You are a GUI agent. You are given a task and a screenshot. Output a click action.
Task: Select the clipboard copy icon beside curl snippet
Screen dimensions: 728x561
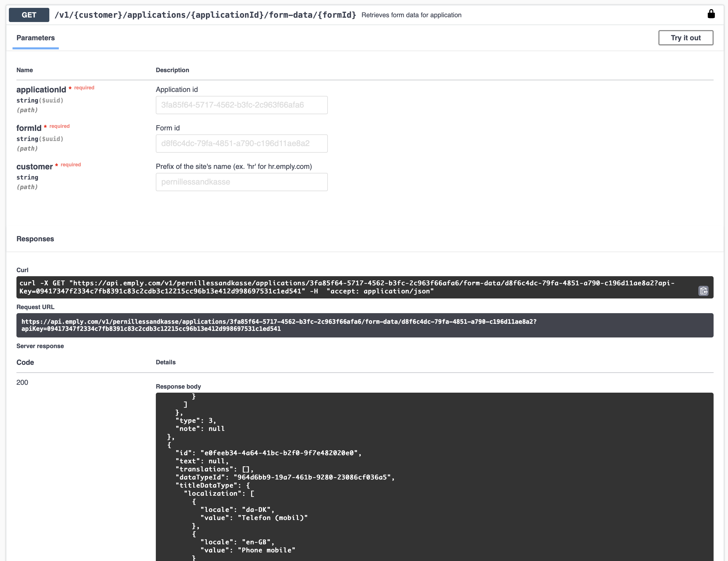[x=704, y=291]
